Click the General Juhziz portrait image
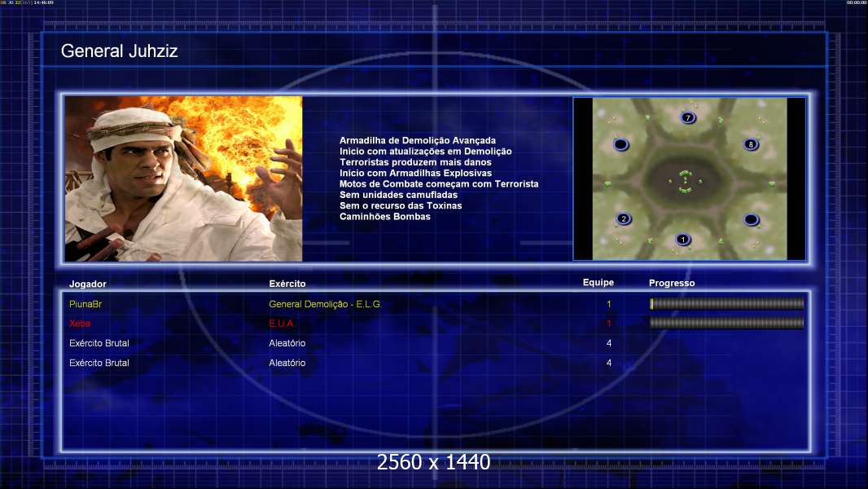Viewport: 868px width, 489px height. pos(184,178)
